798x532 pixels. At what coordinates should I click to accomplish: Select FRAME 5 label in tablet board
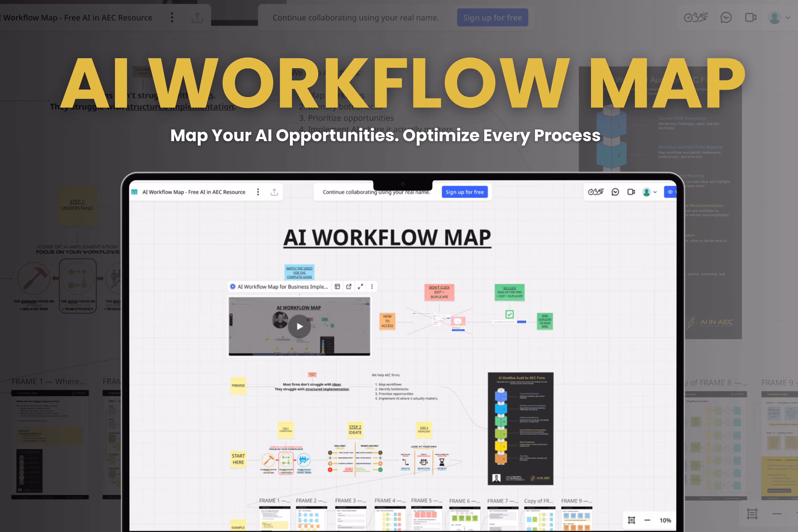point(426,501)
